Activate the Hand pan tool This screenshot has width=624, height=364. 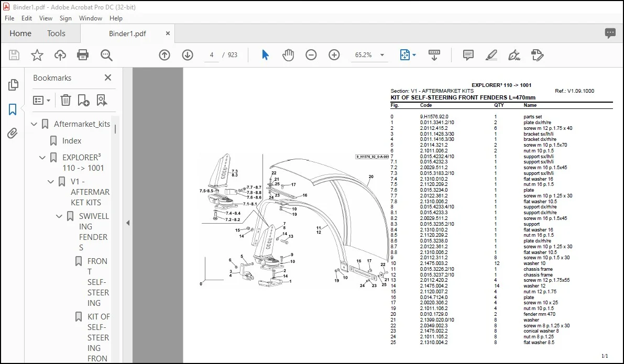tap(288, 55)
